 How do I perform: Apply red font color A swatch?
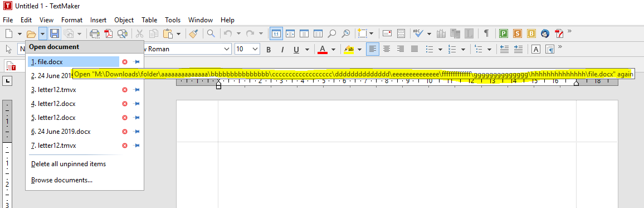click(323, 50)
